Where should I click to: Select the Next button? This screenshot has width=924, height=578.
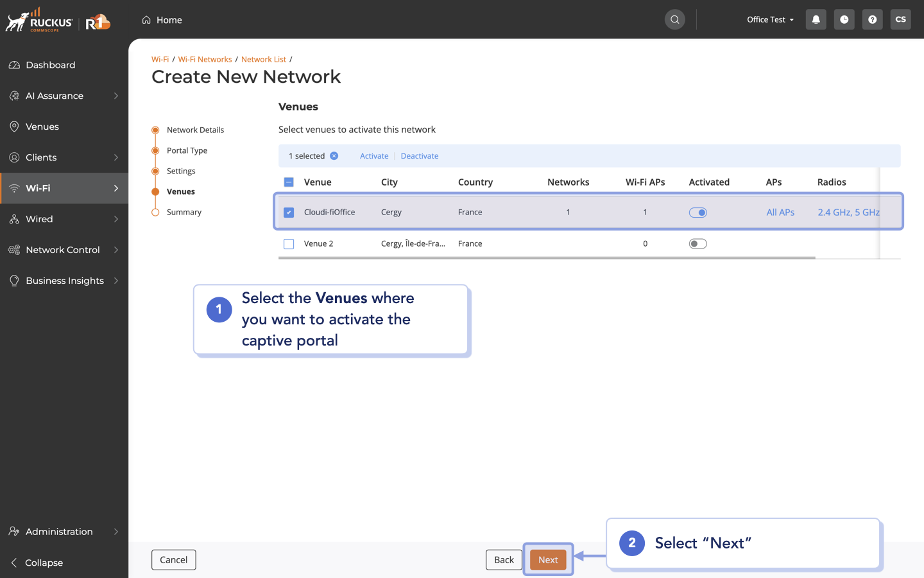(x=547, y=559)
